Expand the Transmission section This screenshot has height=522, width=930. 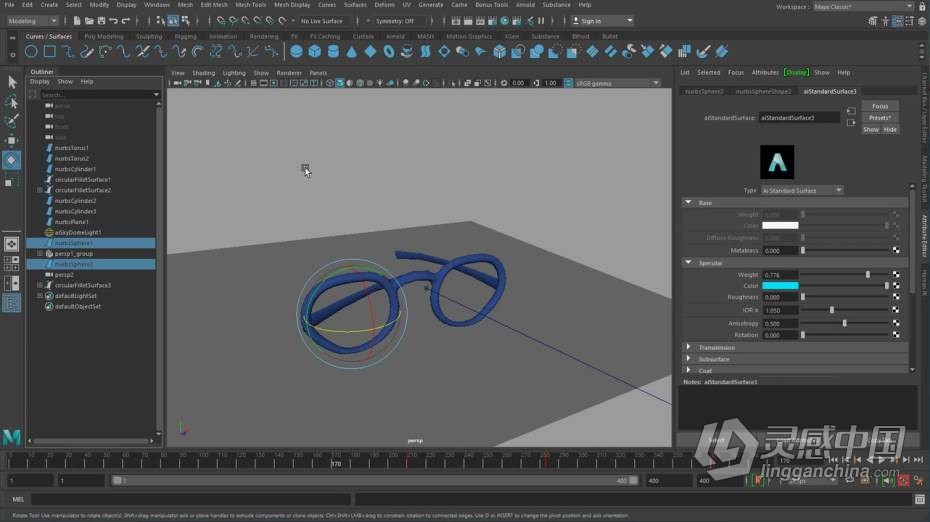click(689, 347)
